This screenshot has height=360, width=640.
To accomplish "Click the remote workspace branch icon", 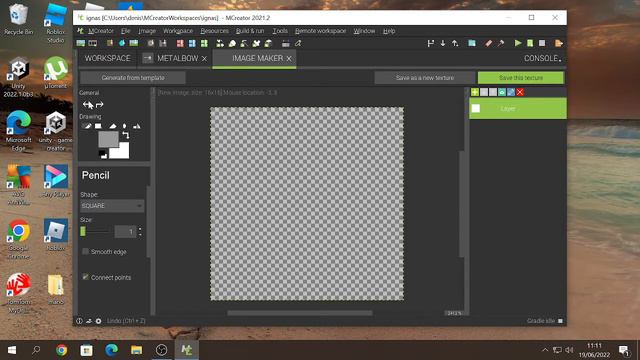I will pyautogui.click(x=431, y=43).
